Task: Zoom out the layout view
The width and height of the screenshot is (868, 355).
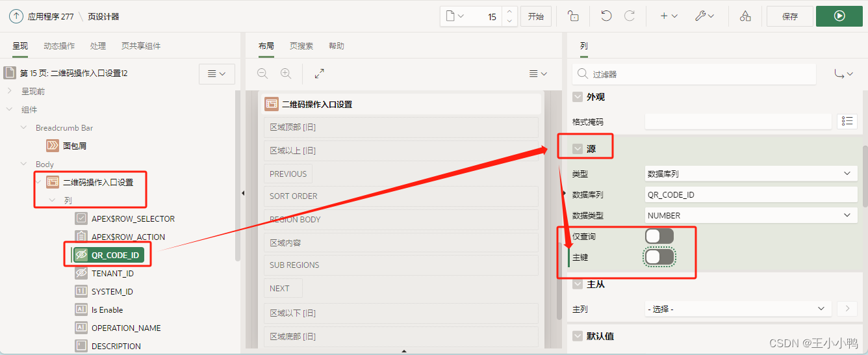Action: coord(262,74)
